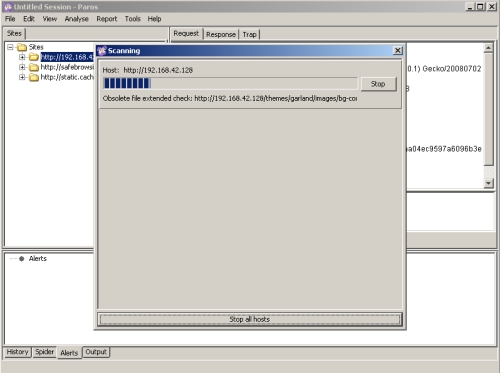Click the Sites root folder icon
The height and width of the screenshot is (373, 500).
[x=22, y=47]
